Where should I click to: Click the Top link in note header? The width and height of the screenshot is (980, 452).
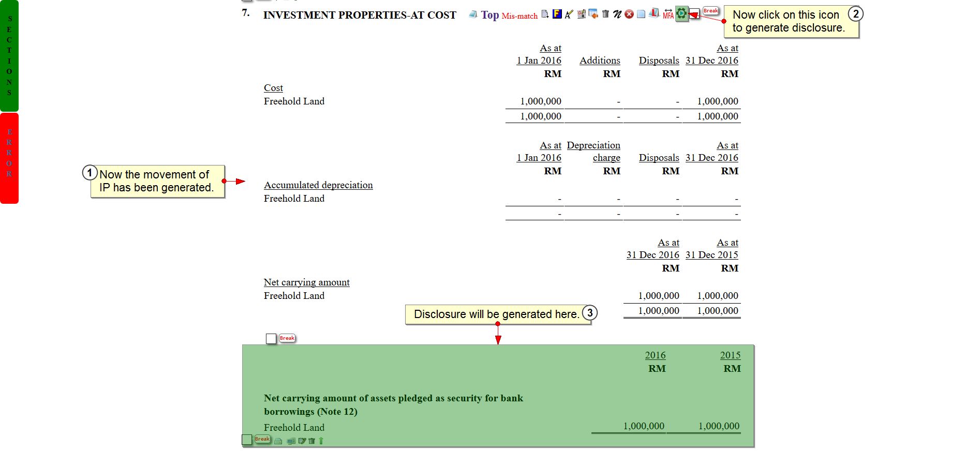pos(489,15)
